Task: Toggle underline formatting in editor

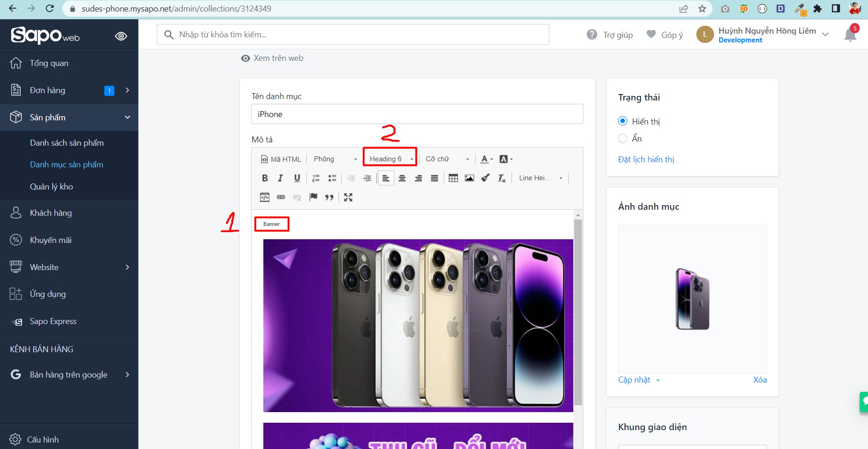Action: click(297, 178)
